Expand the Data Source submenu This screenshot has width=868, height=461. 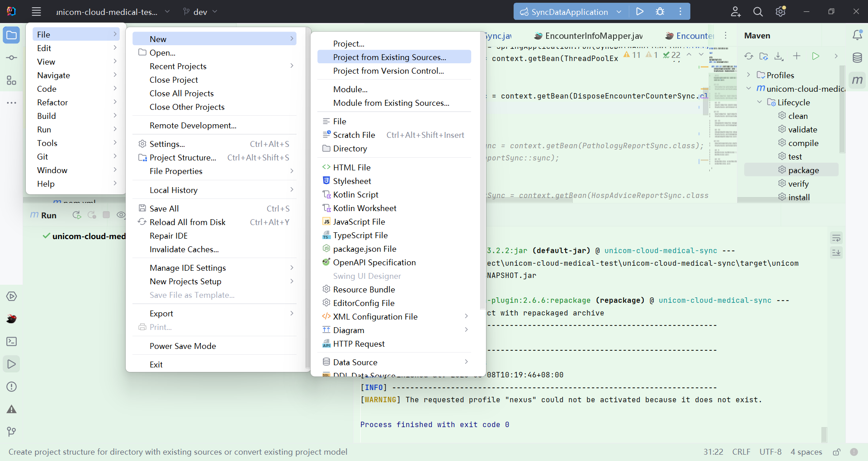coord(394,362)
